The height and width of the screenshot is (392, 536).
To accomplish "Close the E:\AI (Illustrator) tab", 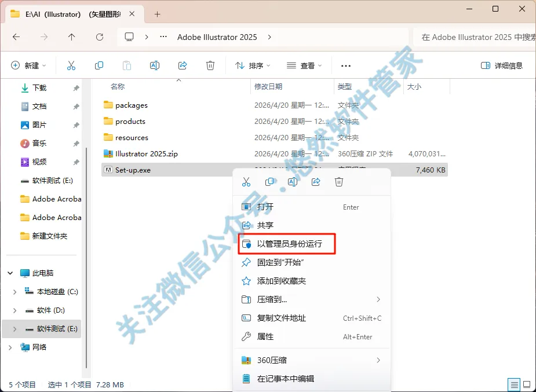I will pos(132,14).
